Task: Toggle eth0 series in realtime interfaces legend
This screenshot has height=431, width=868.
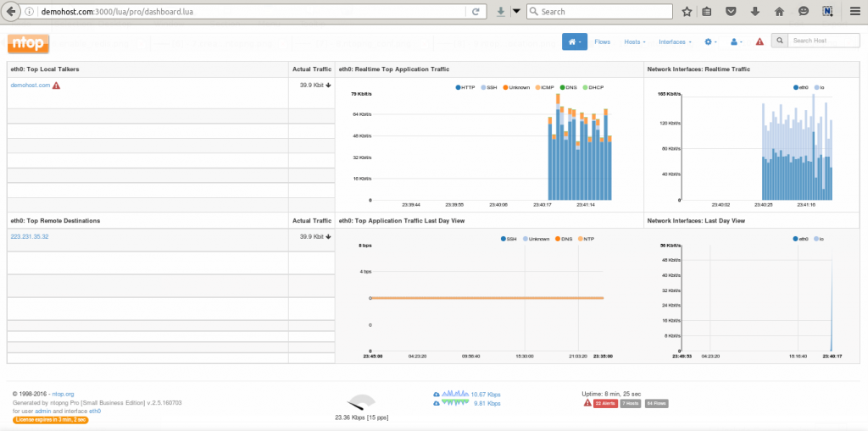Action: 800,86
